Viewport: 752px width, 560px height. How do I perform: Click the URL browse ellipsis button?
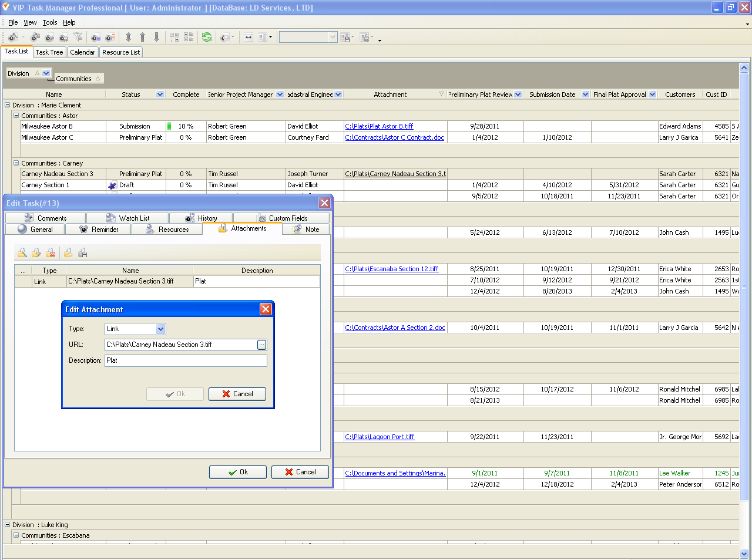[262, 345]
